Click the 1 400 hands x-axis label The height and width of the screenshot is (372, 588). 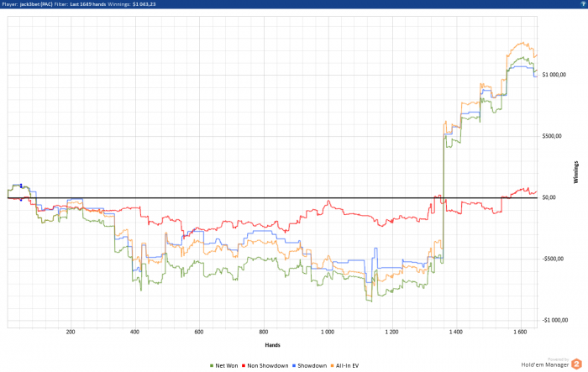[456, 332]
